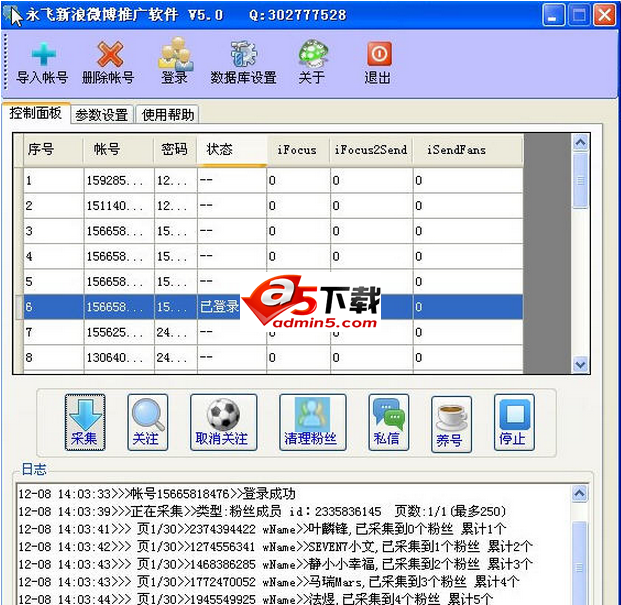
Task: Click row number 5 cell
Action: (x=53, y=282)
